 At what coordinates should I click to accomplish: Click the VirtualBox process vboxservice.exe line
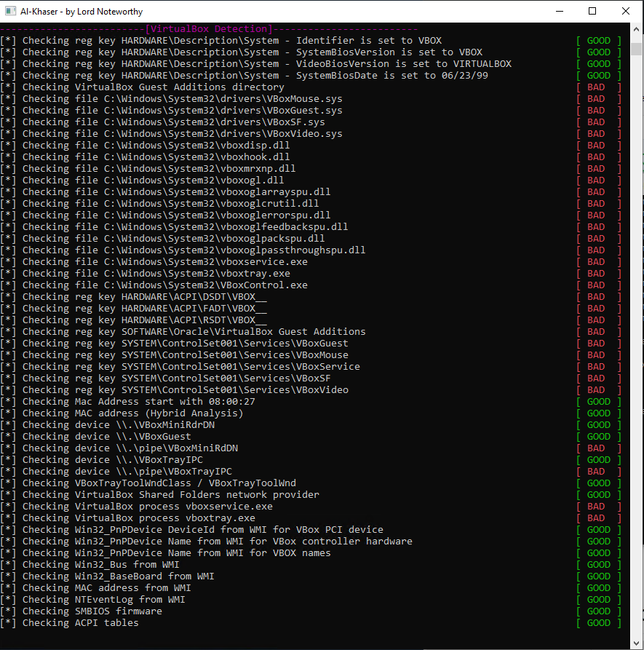click(311, 506)
